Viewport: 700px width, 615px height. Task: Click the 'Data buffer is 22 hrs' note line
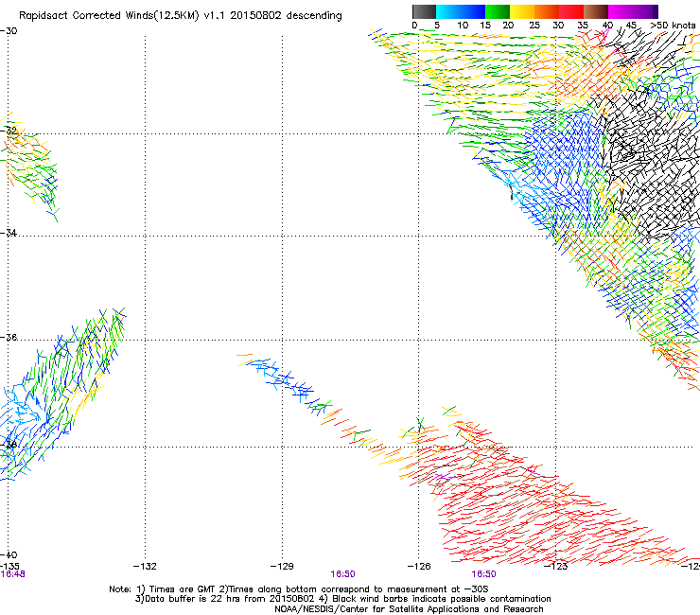(342, 599)
